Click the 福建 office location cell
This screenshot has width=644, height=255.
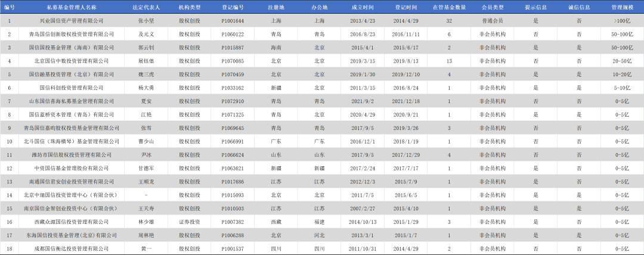pos(319,222)
